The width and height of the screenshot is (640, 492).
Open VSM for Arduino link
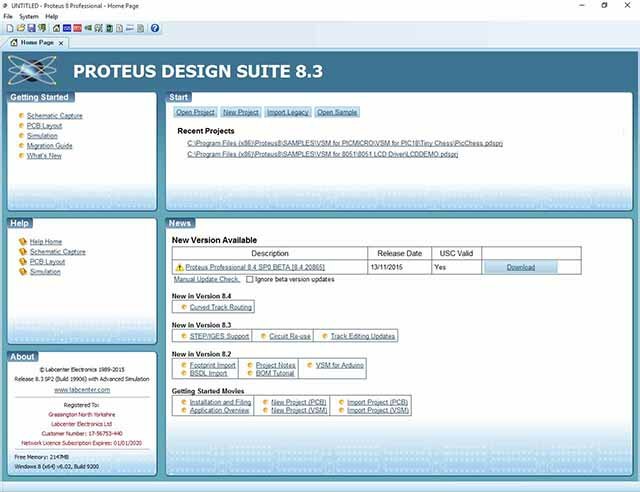pos(340,365)
